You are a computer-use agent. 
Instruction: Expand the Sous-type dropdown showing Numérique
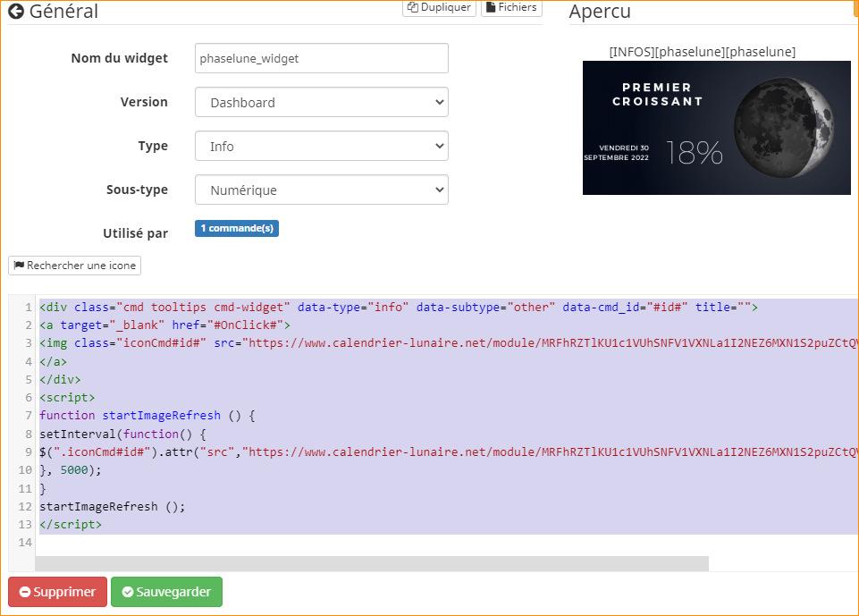click(x=321, y=190)
